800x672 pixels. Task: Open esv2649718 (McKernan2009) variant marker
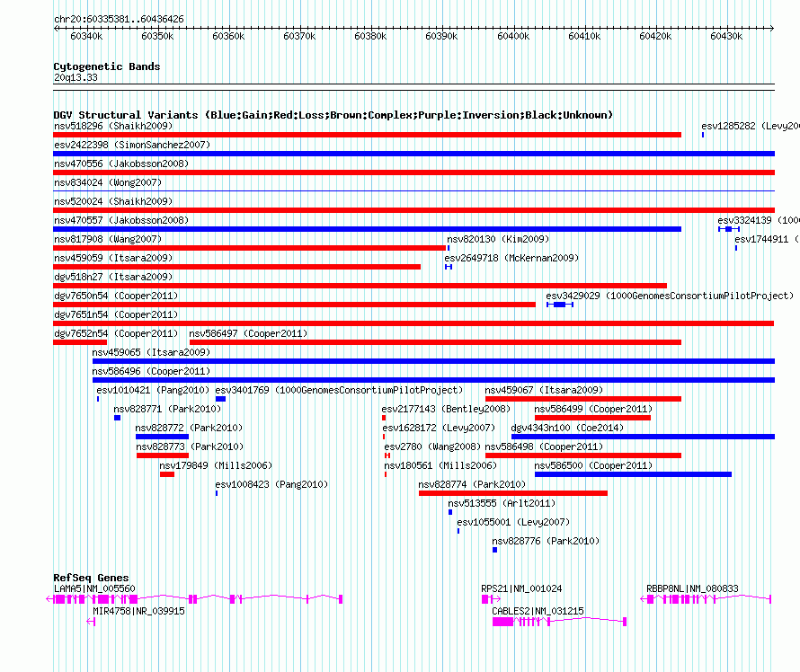(449, 267)
